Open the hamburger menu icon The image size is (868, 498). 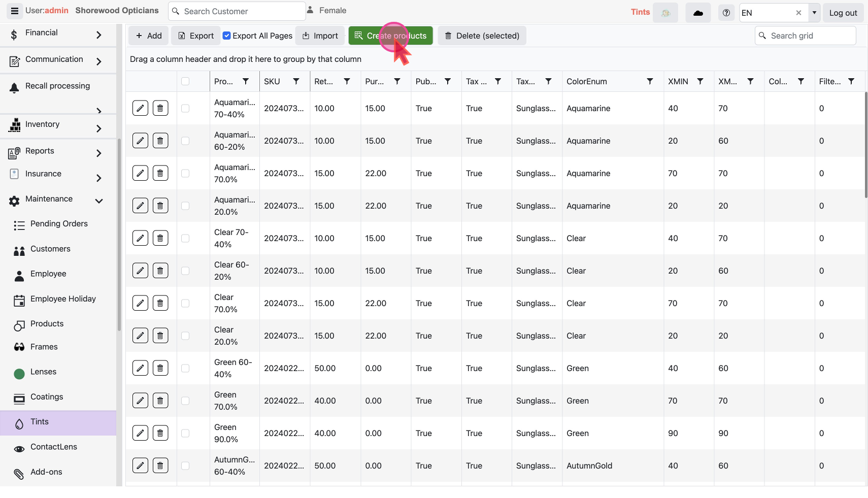[x=14, y=11]
